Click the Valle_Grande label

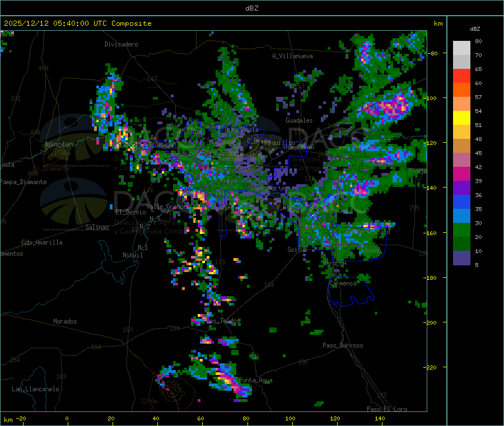[x=166, y=207]
